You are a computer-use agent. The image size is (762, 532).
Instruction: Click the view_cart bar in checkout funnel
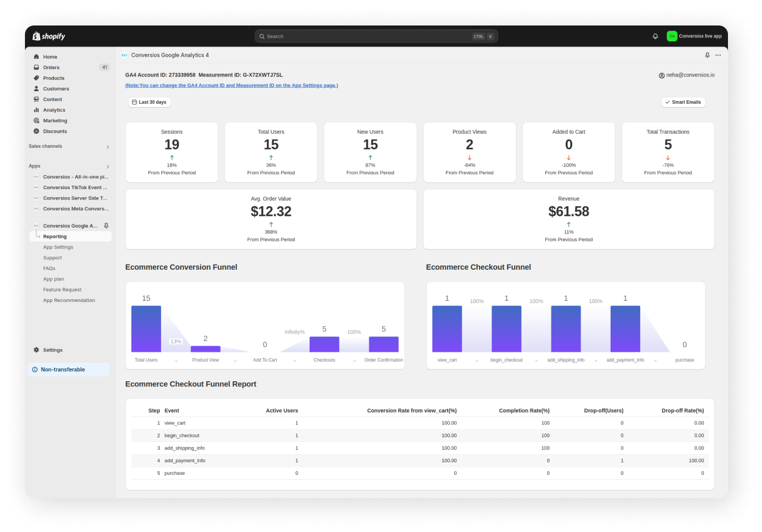447,329
